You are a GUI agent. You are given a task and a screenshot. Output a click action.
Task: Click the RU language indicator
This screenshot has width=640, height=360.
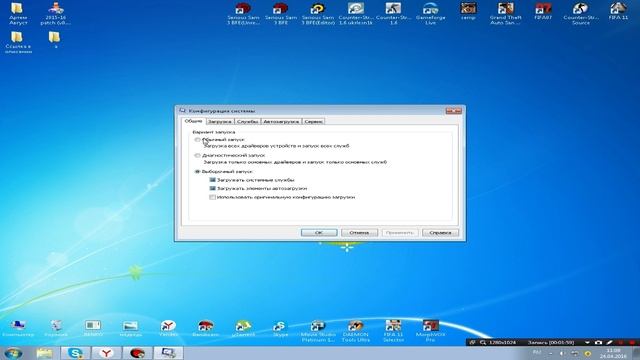click(x=537, y=353)
